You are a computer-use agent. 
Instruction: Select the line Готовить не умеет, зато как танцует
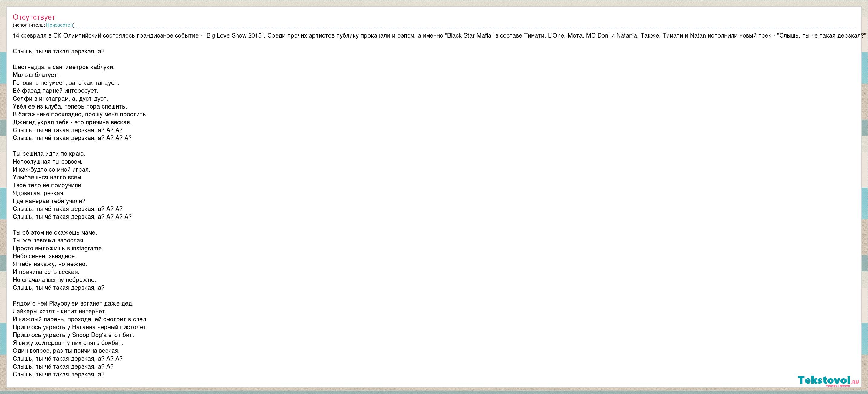point(66,83)
